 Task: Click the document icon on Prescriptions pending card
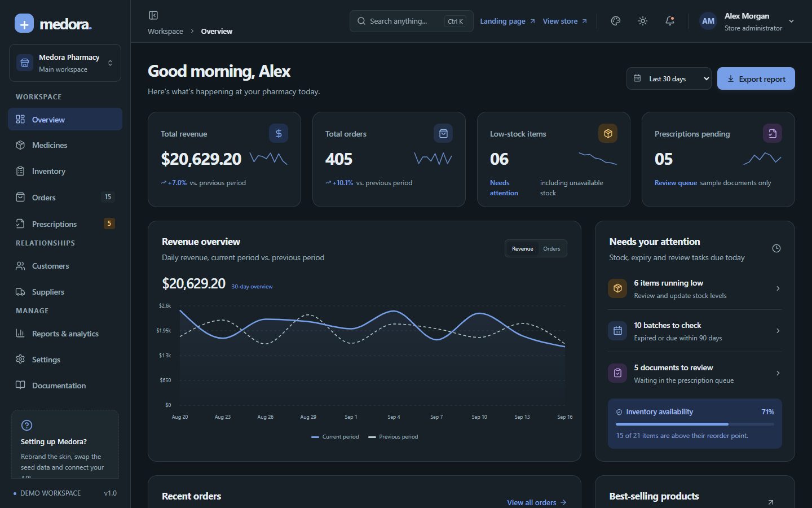pyautogui.click(x=773, y=133)
